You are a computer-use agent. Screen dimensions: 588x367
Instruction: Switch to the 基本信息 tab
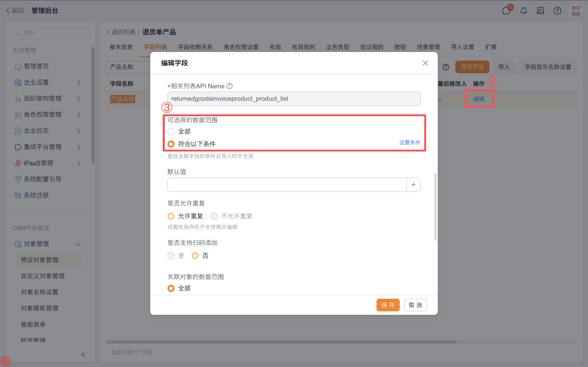pos(121,47)
